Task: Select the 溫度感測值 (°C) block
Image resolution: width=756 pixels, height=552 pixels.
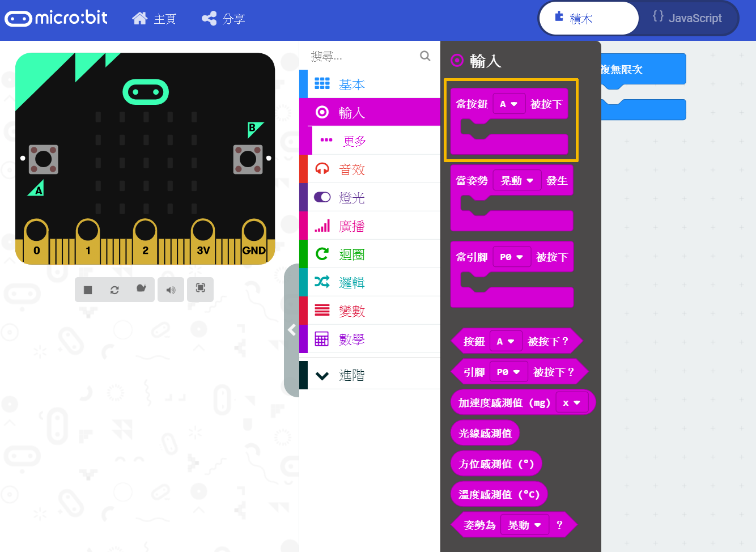Action: pyautogui.click(x=499, y=495)
